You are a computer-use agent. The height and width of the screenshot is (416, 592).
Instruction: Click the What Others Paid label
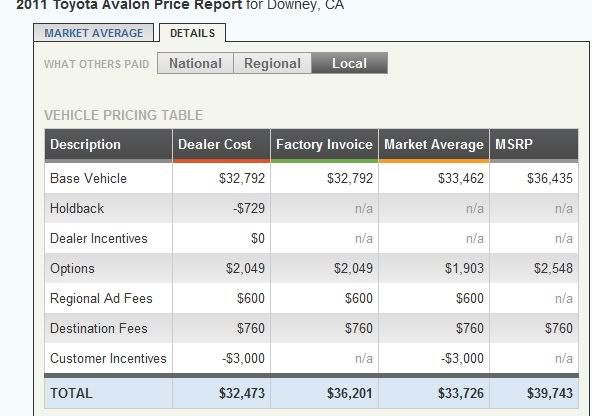point(97,64)
